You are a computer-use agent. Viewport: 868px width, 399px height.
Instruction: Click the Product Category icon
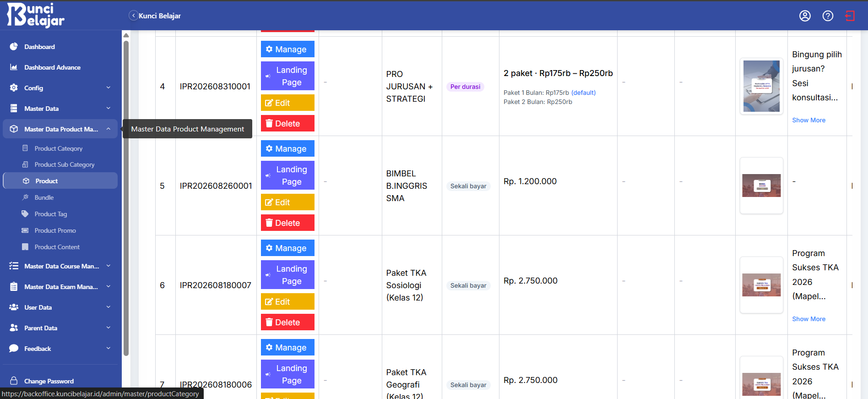[25, 148]
